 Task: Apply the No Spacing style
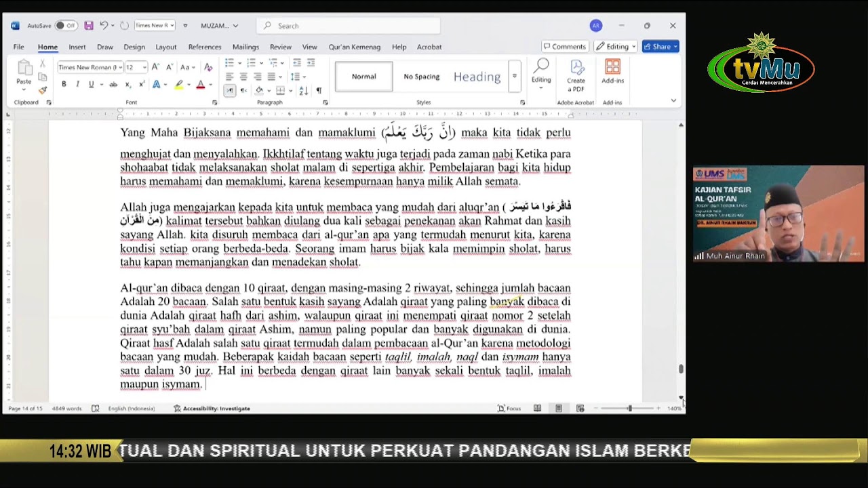(x=421, y=77)
